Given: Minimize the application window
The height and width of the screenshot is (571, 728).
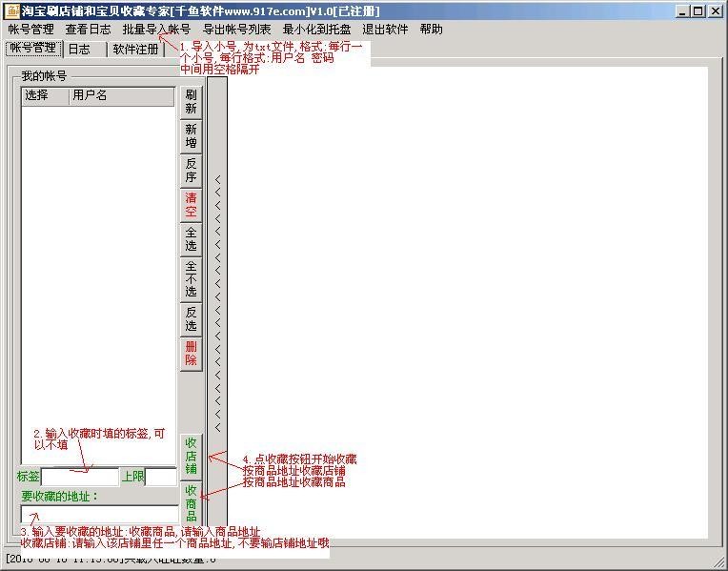Looking at the screenshot, I should [x=681, y=11].
